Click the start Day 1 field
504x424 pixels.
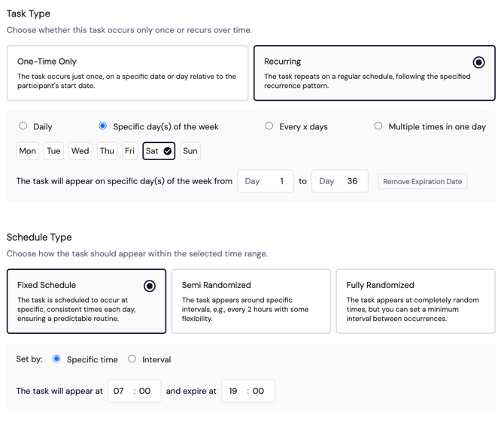(x=266, y=181)
